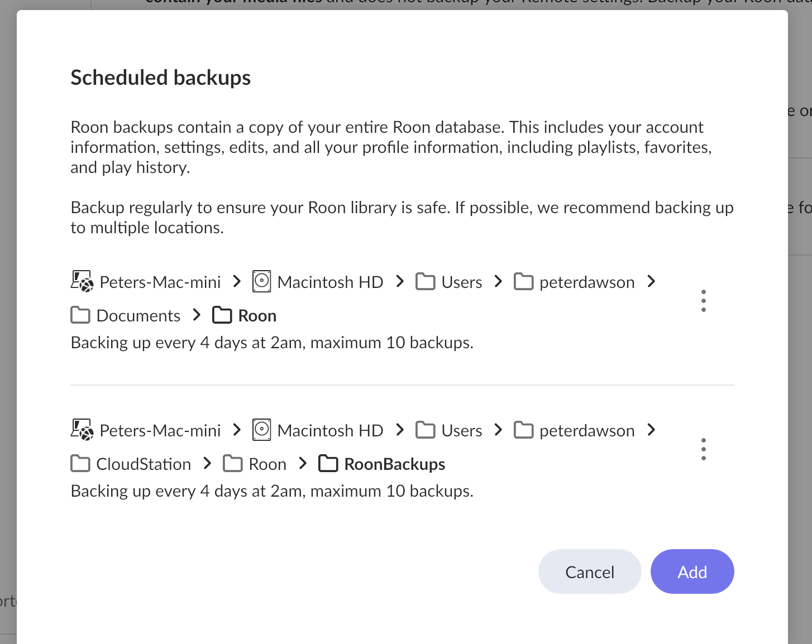812x644 pixels.
Task: Add a new scheduled backup
Action: point(692,571)
